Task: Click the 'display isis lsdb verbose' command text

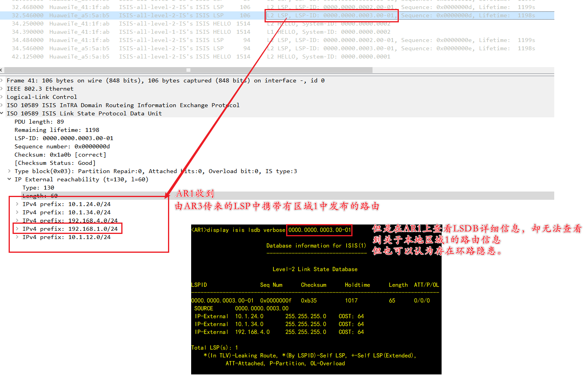Action: 246,230
